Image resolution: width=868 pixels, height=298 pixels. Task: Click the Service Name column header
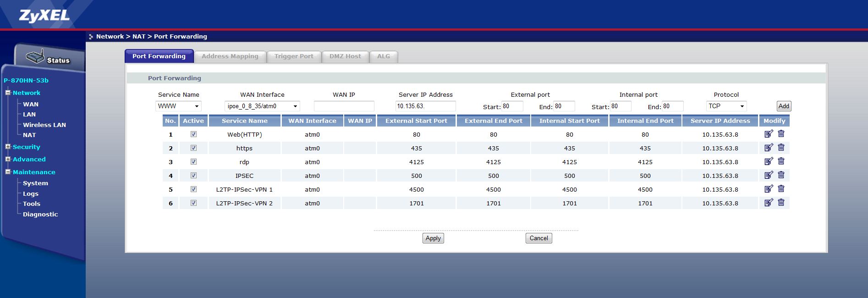[244, 121]
